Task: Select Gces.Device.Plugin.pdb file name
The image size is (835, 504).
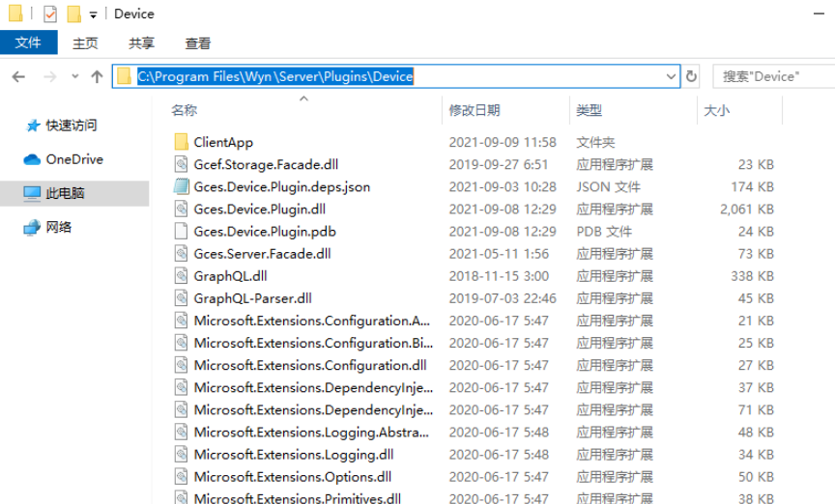Action: (265, 232)
